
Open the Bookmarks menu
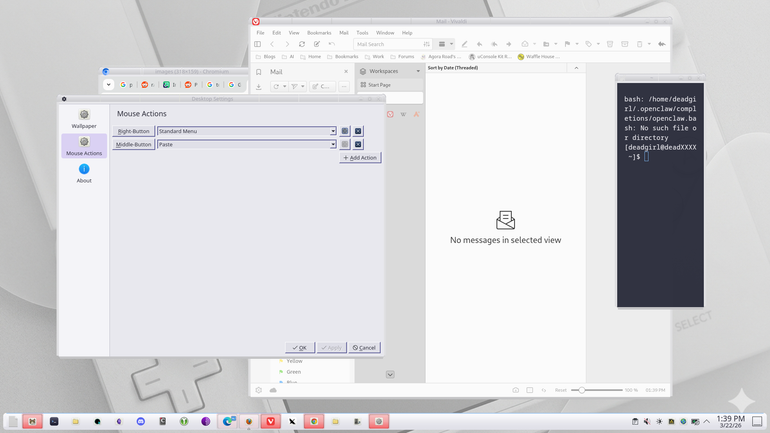tap(319, 33)
